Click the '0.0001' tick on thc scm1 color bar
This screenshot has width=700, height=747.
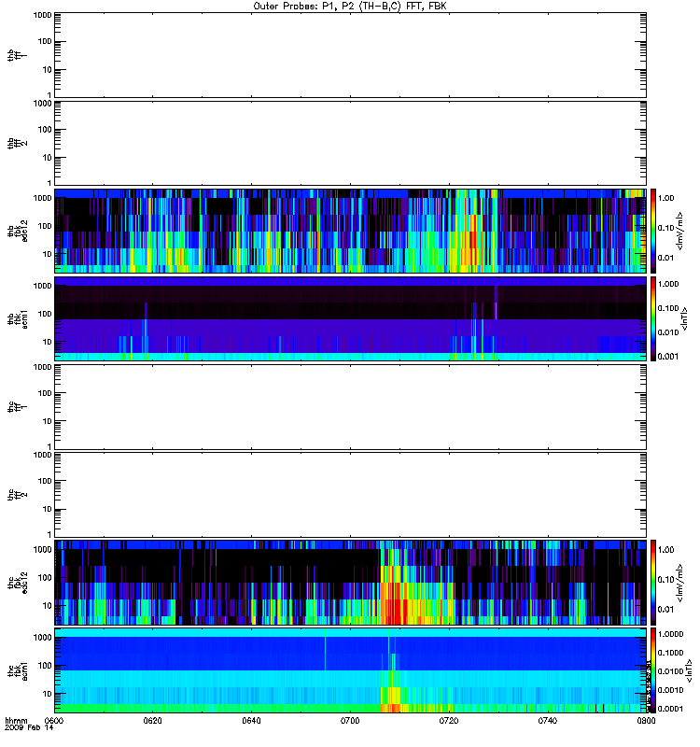click(670, 709)
